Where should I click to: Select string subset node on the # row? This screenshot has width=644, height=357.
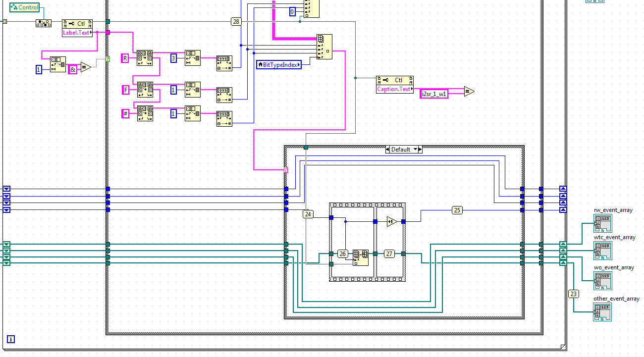click(x=193, y=114)
